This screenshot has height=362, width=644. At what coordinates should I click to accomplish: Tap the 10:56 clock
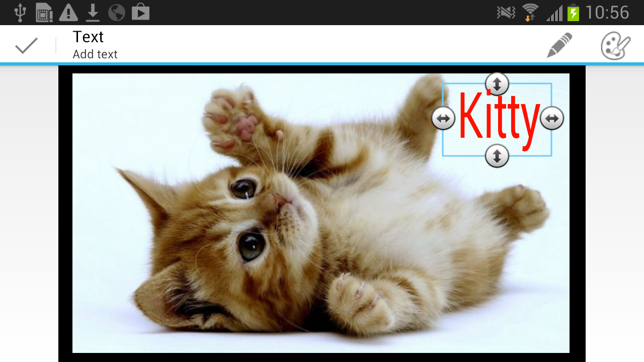click(x=607, y=13)
